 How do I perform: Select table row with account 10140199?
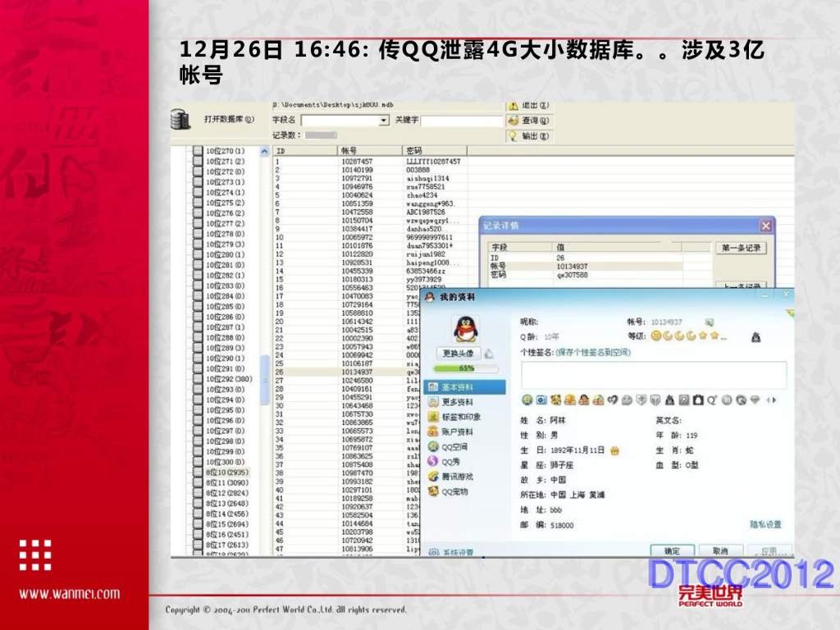click(x=370, y=170)
